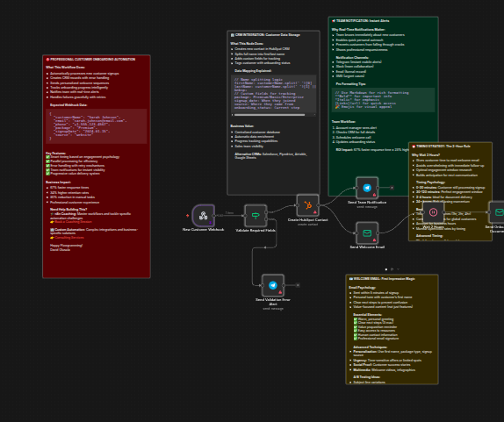Click the "1 item" connection label
Viewport: 504px width, 422px height.
(229, 213)
